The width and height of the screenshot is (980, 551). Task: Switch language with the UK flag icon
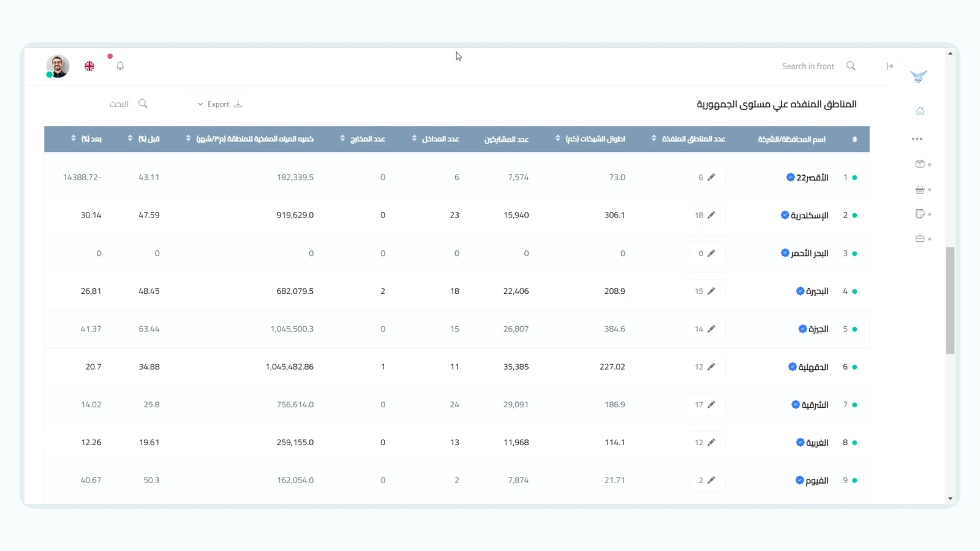[x=89, y=66]
